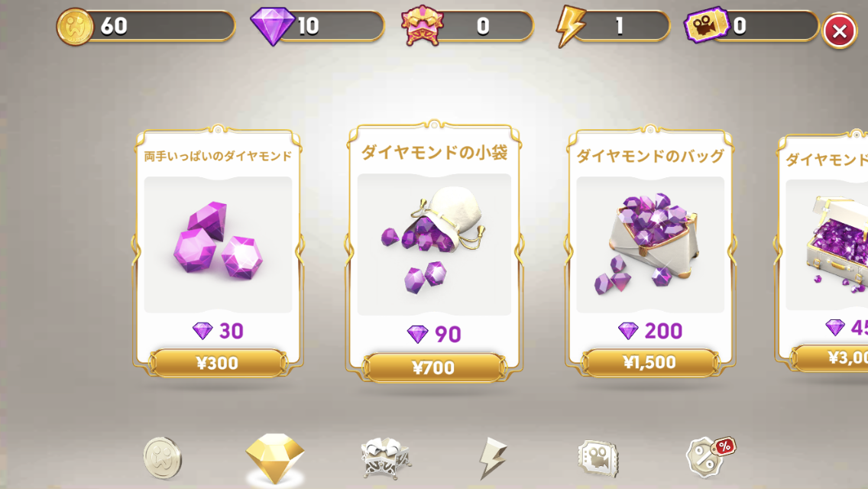The image size is (868, 489).
Task: Buy 30 diamonds for ¥300
Action: click(218, 363)
